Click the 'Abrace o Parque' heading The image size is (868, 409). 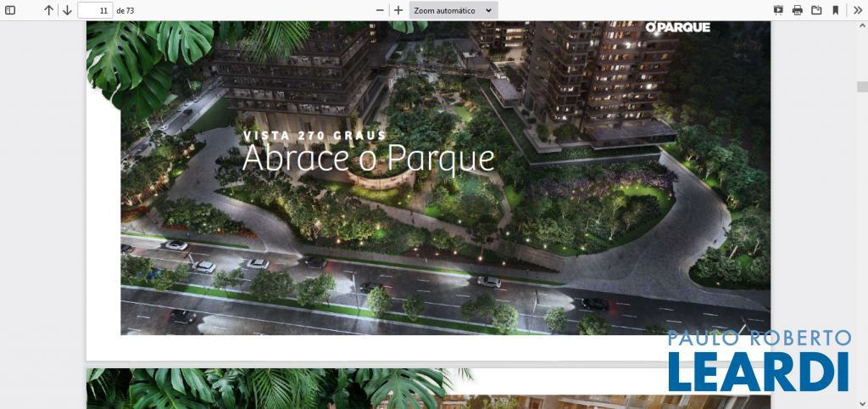tap(368, 158)
